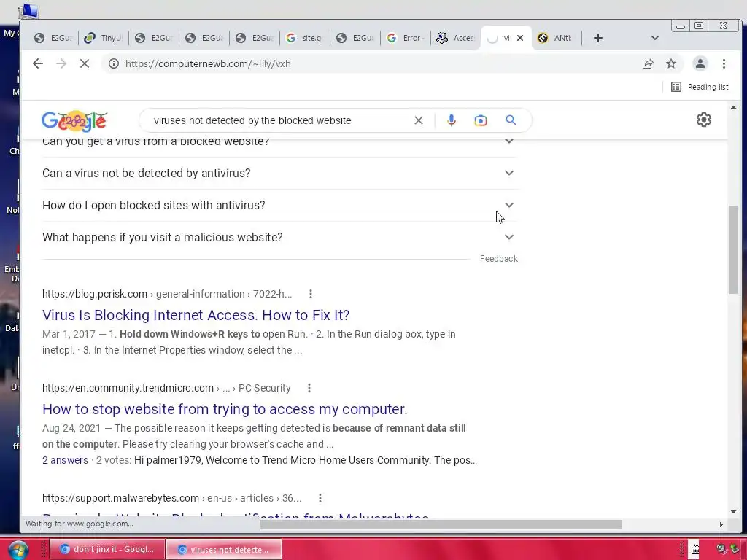Viewport: 747px width, 560px height.
Task: Click the vertical scrollbar thumb
Action: [733, 249]
